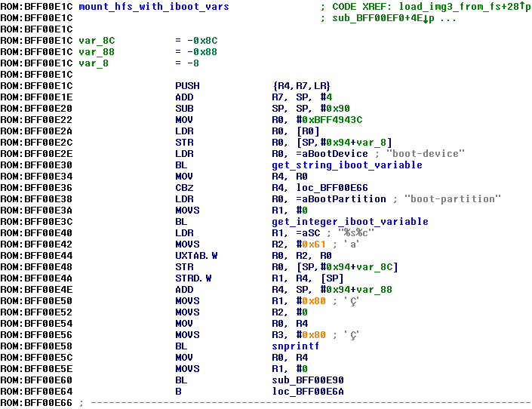Click the UXTAB.W instruction mnemonic
This screenshot has height=409, width=532.
coord(195,256)
